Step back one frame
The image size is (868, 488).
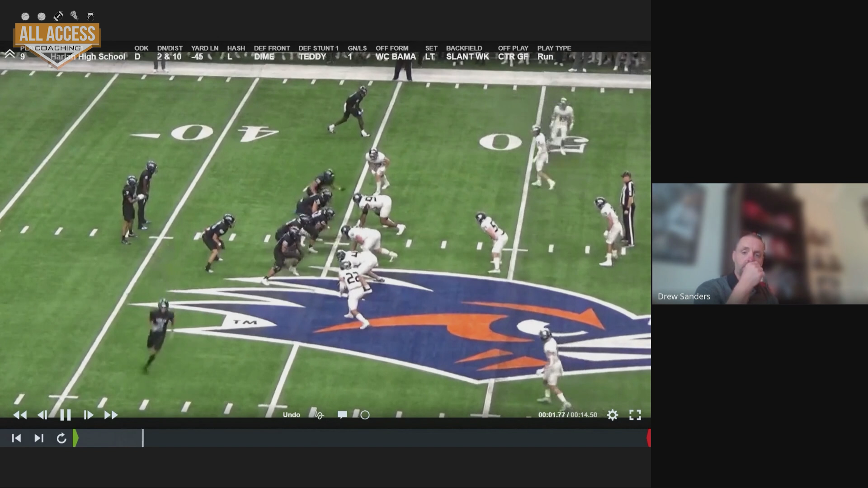point(42,415)
